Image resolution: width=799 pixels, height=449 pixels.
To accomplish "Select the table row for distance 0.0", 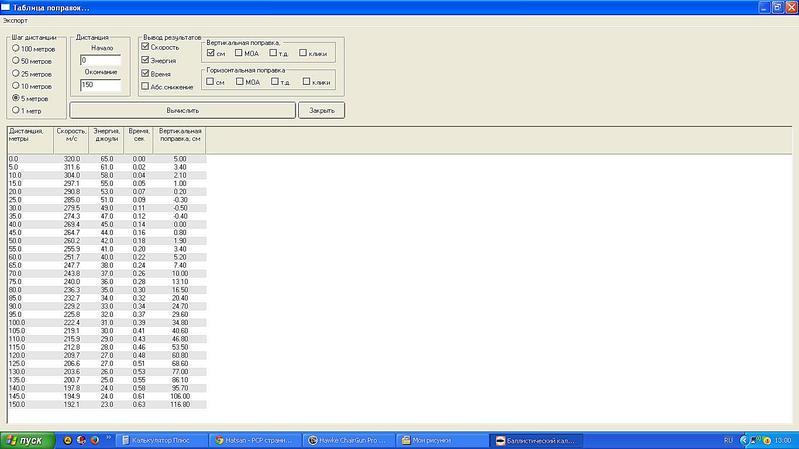I will pos(107,159).
